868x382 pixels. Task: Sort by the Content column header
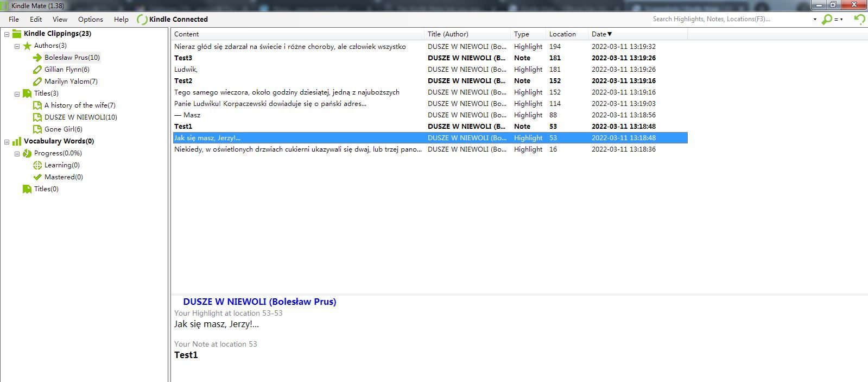pyautogui.click(x=297, y=34)
